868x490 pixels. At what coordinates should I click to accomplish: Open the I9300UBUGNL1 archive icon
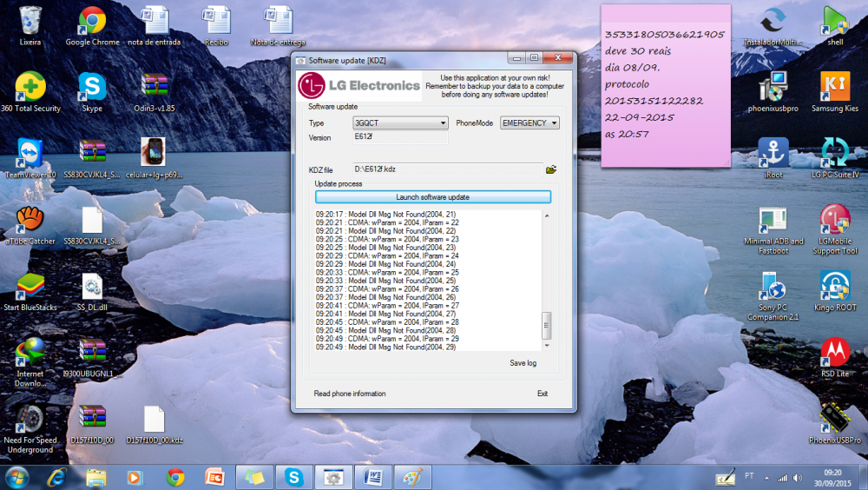click(92, 358)
